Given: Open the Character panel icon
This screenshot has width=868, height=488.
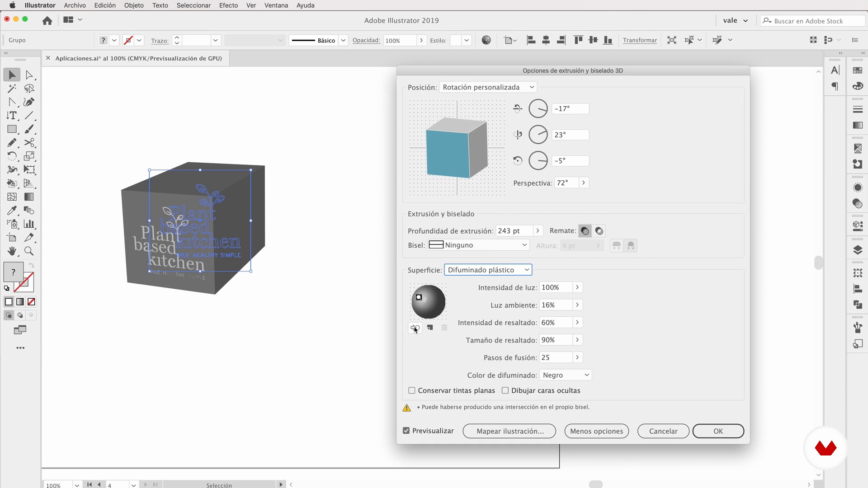Looking at the screenshot, I should coord(835,70).
